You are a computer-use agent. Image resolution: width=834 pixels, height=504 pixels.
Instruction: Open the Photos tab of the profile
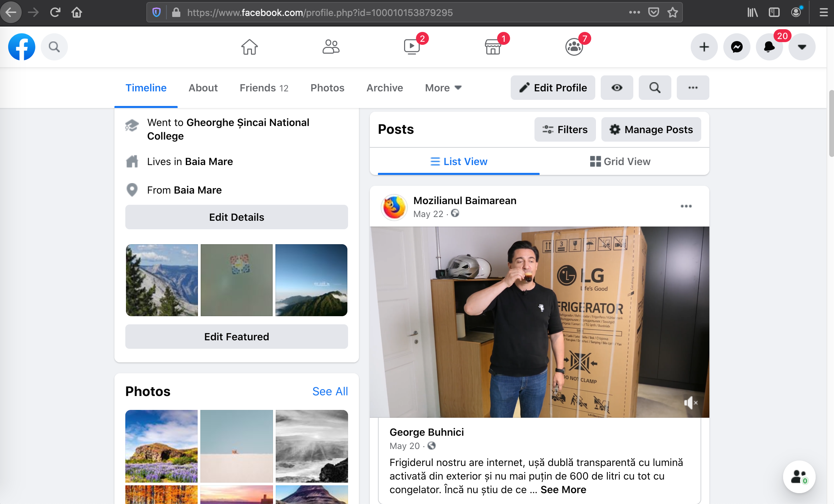pyautogui.click(x=327, y=88)
